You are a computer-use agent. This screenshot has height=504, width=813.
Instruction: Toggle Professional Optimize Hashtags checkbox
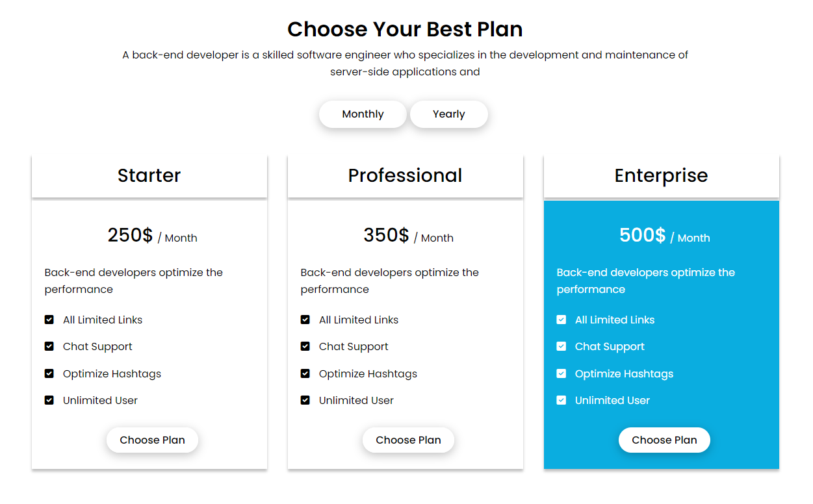[x=305, y=373]
